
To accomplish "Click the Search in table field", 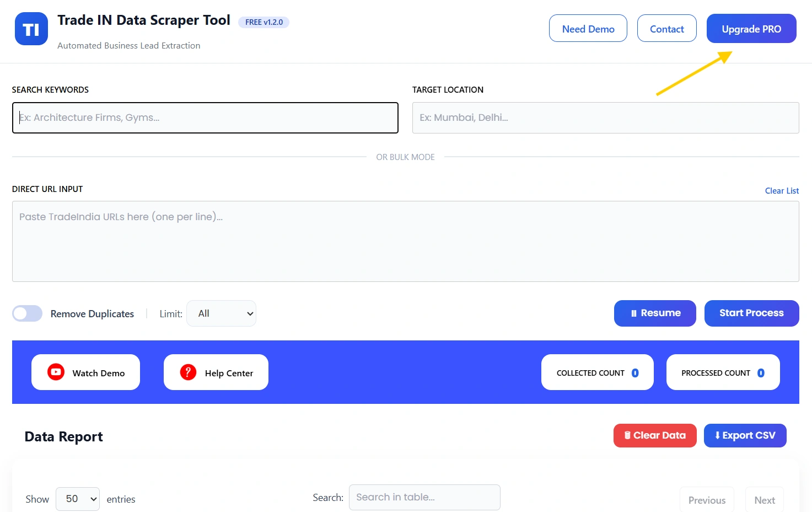I will (424, 497).
